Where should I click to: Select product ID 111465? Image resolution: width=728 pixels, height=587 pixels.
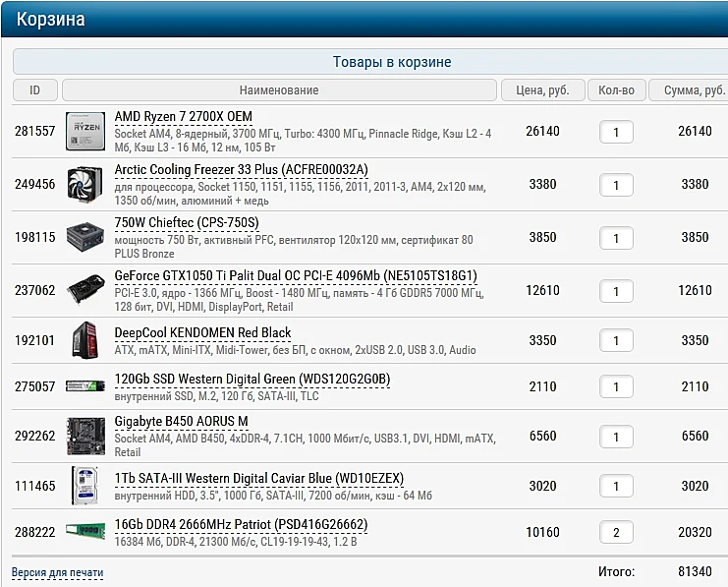(x=34, y=486)
